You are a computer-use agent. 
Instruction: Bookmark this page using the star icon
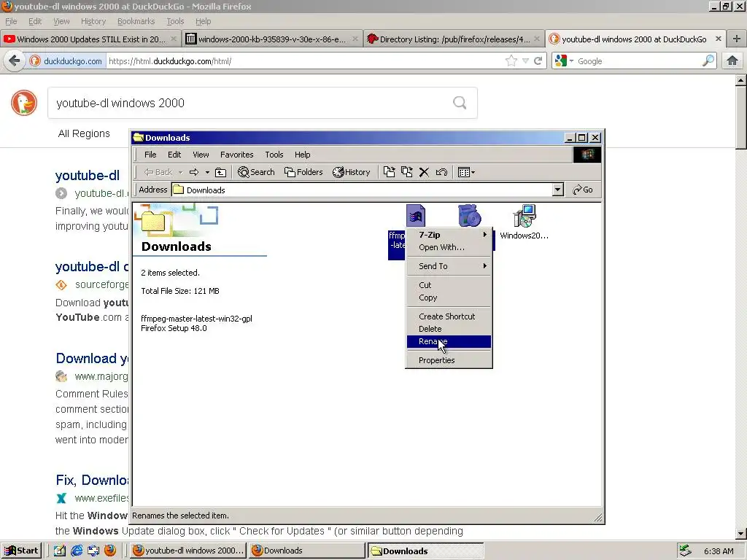[511, 61]
